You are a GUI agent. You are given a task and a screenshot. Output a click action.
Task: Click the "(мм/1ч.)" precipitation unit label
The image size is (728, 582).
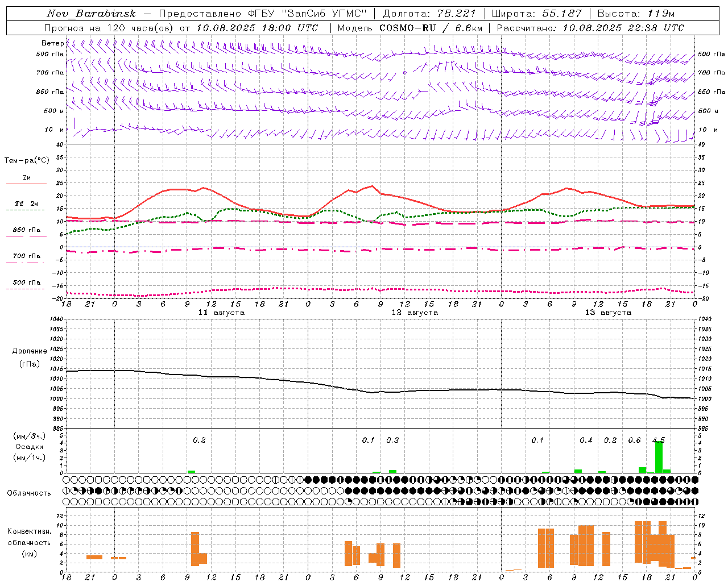[29, 458]
